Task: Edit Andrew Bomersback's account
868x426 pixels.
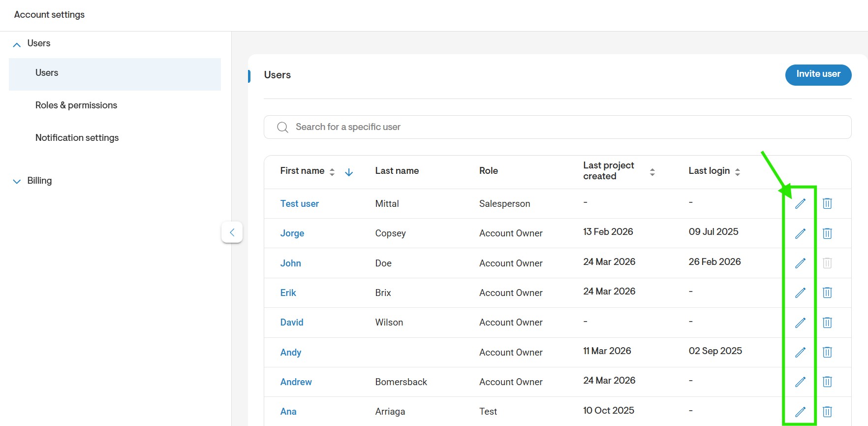Action: tap(801, 382)
